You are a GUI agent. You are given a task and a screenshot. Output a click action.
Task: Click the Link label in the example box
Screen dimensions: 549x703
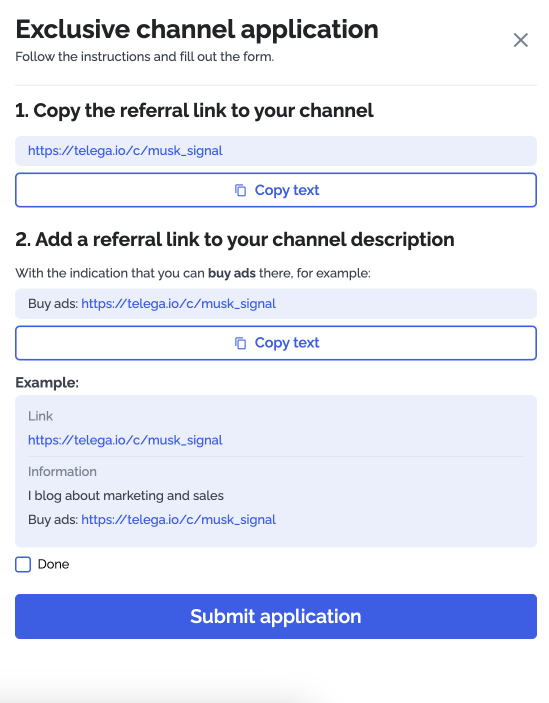pos(40,416)
